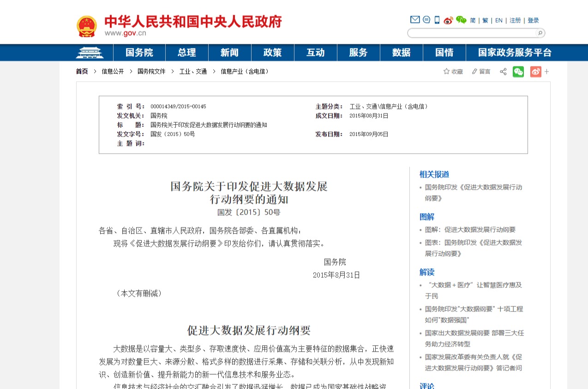Open the 政策 navigation tab
Viewport: 588px width, 389px height.
click(x=273, y=53)
